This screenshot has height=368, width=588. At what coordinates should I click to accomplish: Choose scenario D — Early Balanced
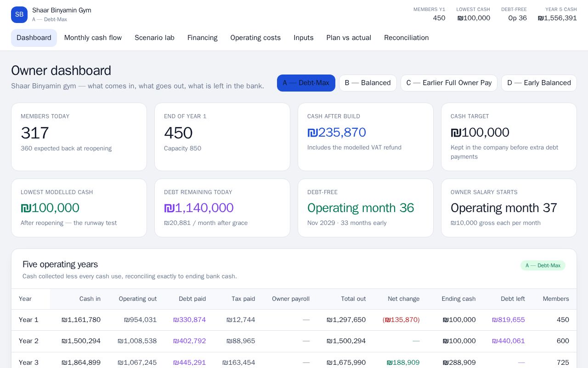point(539,83)
